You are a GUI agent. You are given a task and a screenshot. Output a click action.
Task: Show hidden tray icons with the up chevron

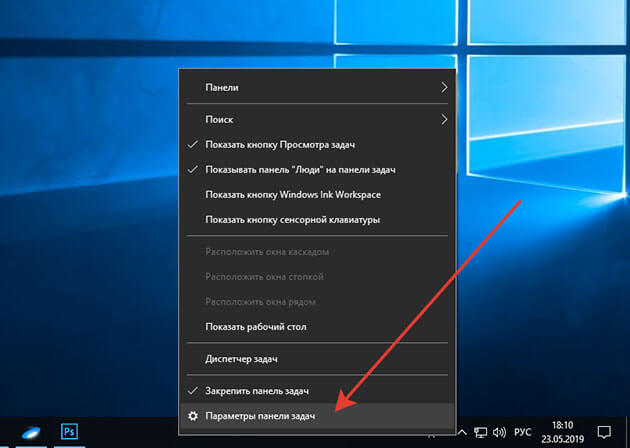pyautogui.click(x=462, y=433)
